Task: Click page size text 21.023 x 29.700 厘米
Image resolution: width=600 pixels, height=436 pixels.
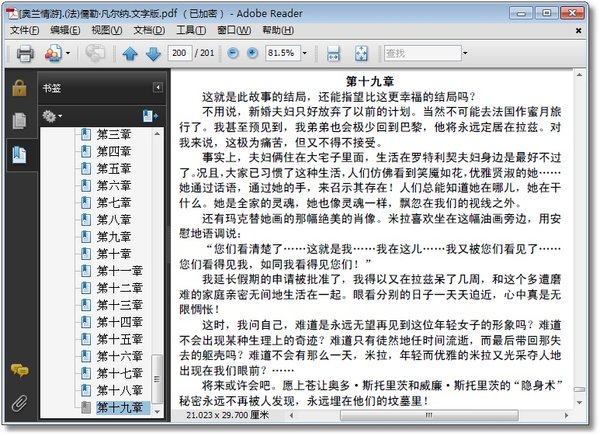Action: (x=227, y=415)
